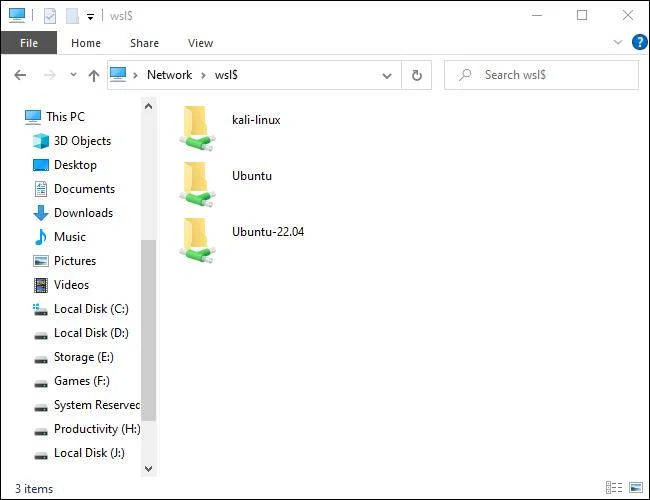Select the Ubuntu-22.04 folder name
The height and width of the screenshot is (500, 650).
click(x=268, y=232)
